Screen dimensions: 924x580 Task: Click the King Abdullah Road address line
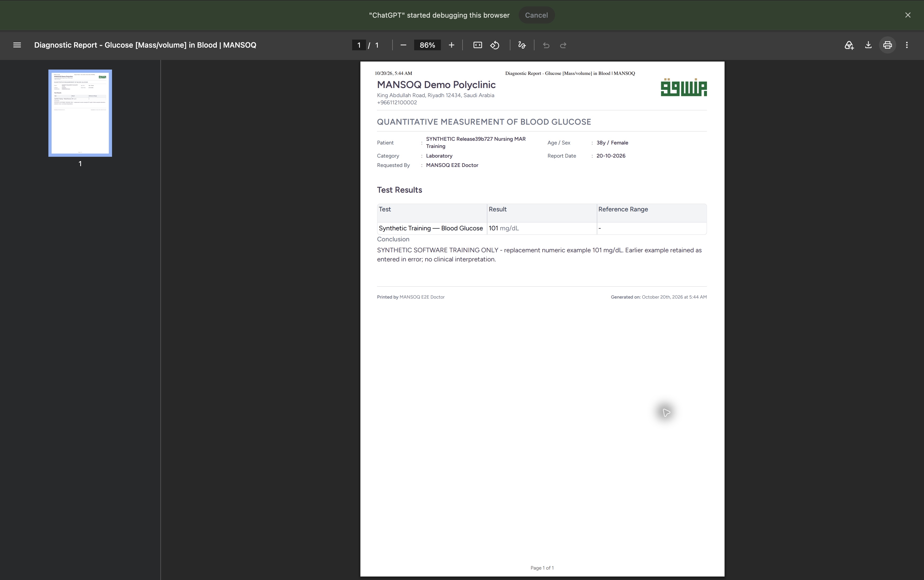tap(435, 96)
